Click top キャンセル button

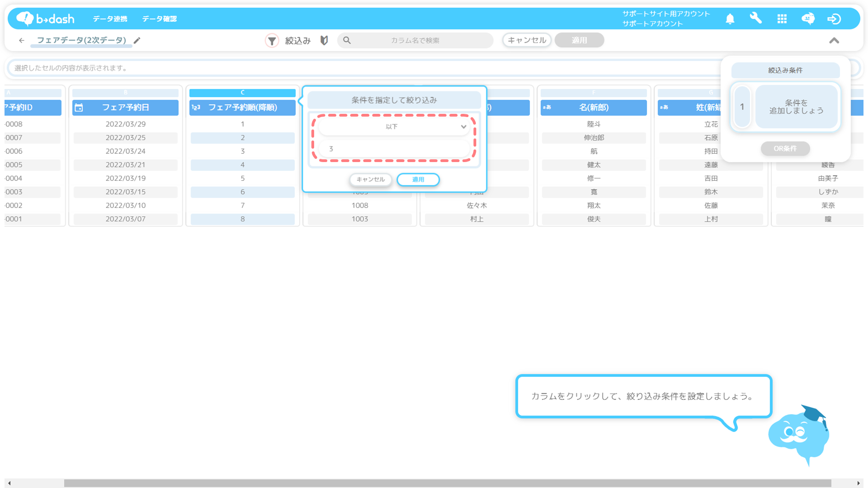pos(526,40)
